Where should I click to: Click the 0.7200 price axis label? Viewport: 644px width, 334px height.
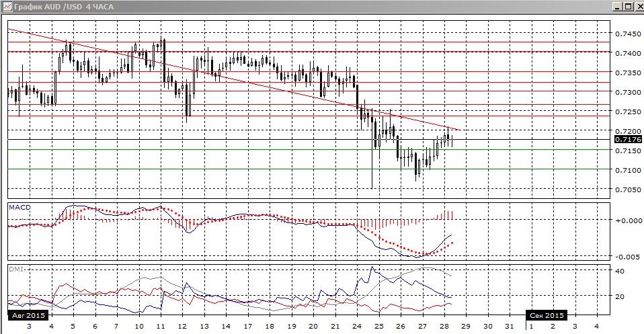pos(628,131)
